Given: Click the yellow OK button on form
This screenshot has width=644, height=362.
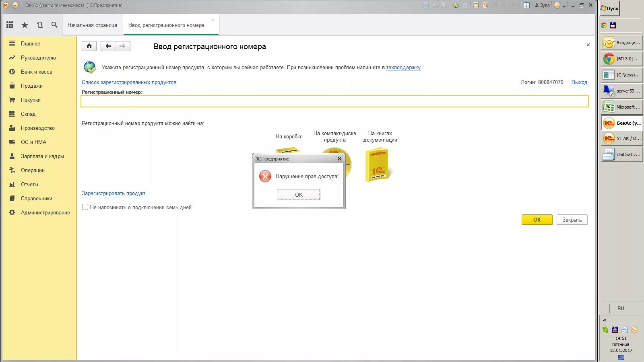Looking at the screenshot, I should click(537, 220).
